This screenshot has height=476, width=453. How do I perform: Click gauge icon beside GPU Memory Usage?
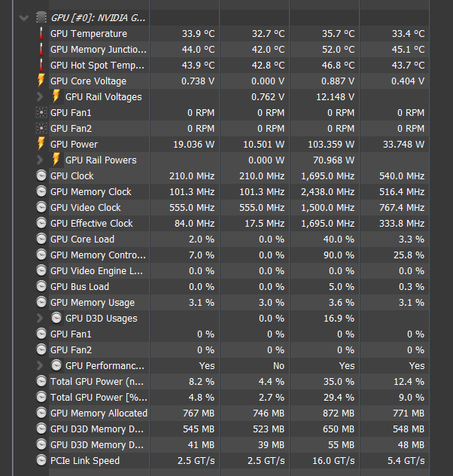tap(41, 302)
